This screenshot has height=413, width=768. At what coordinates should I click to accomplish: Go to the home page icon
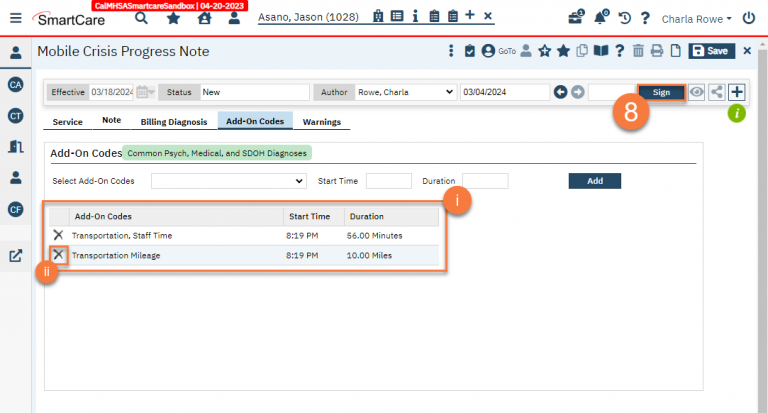tap(204, 18)
